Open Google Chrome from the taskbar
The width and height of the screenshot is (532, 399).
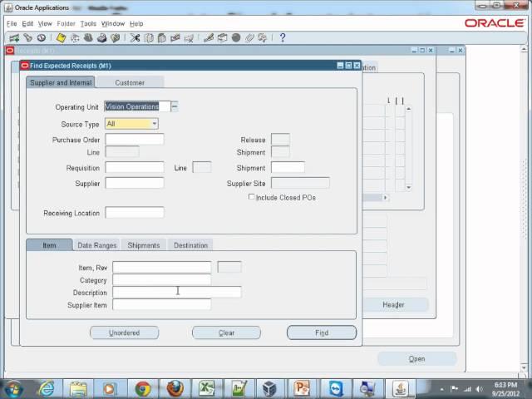143,388
